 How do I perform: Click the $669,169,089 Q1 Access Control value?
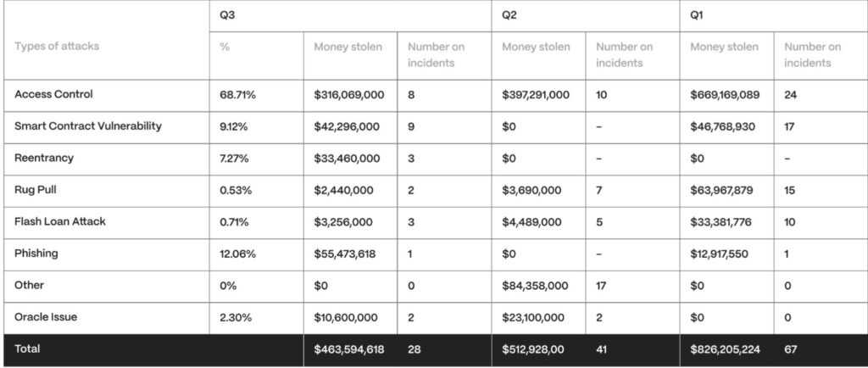click(x=725, y=95)
